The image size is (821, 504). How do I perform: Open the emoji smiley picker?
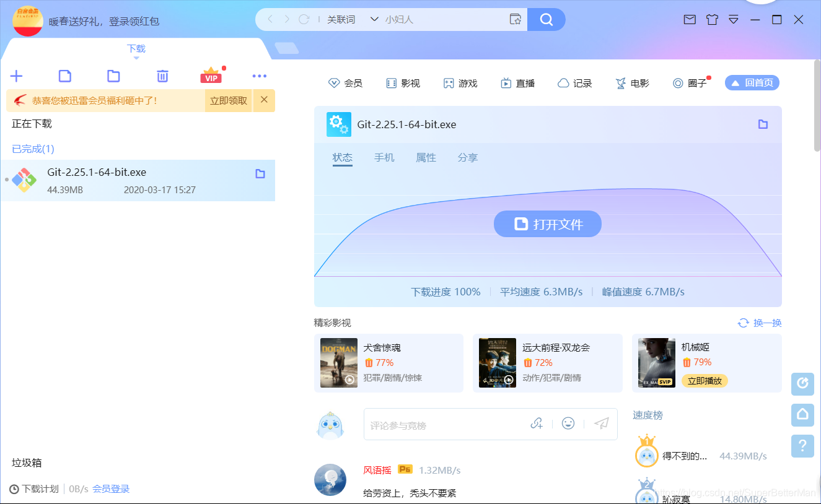pyautogui.click(x=568, y=423)
